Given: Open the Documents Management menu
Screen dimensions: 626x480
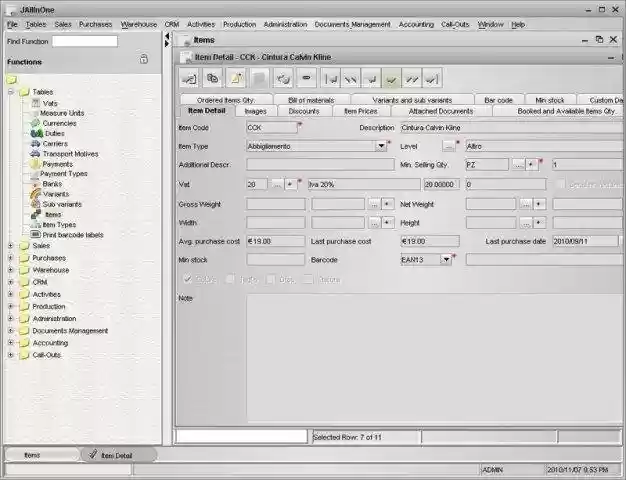Looking at the screenshot, I should (353, 24).
